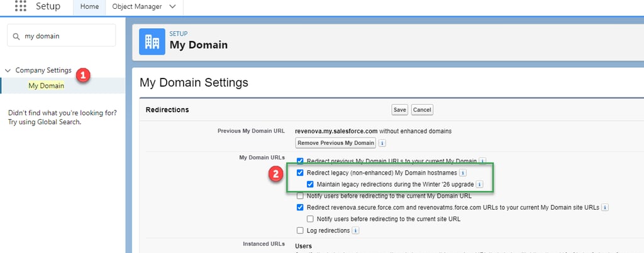Screen dimensions: 644x253
Task: Click the My Domain Settings heading
Action: click(194, 82)
